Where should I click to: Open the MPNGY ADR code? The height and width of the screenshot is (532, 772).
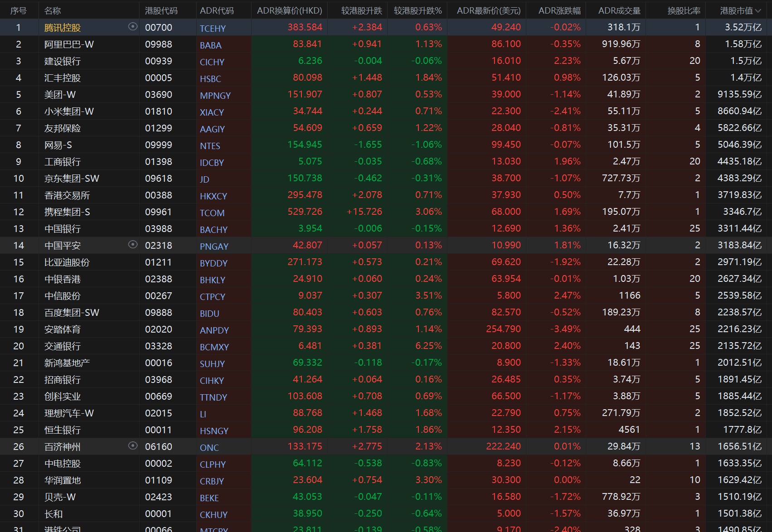tap(215, 95)
